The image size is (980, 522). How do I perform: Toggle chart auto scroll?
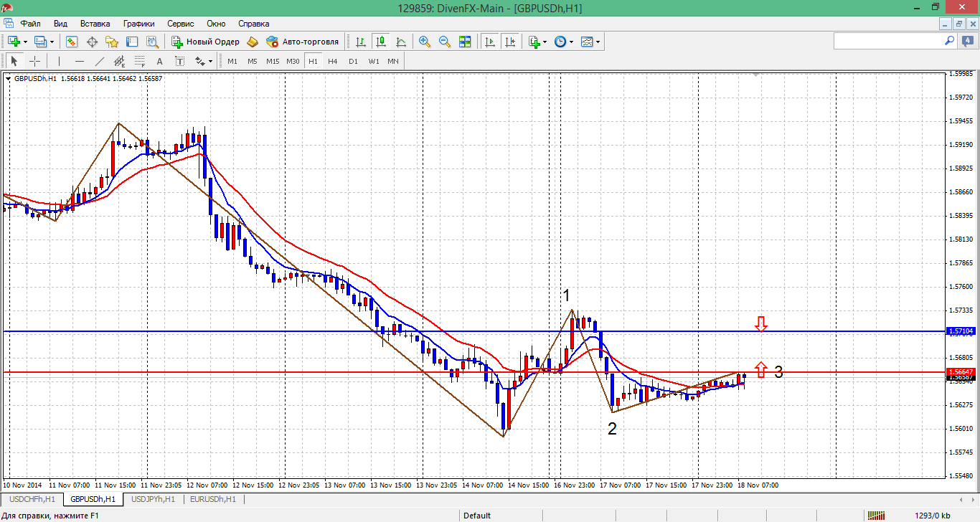(490, 42)
